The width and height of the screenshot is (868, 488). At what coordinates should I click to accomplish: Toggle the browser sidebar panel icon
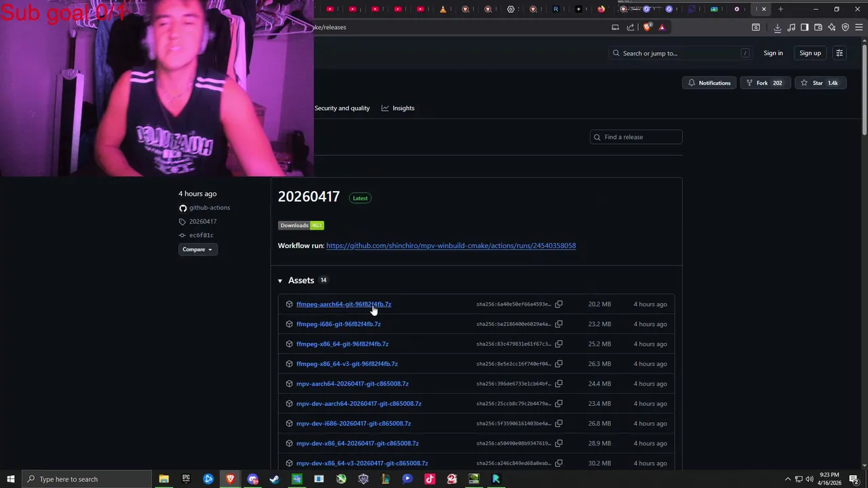(x=804, y=27)
